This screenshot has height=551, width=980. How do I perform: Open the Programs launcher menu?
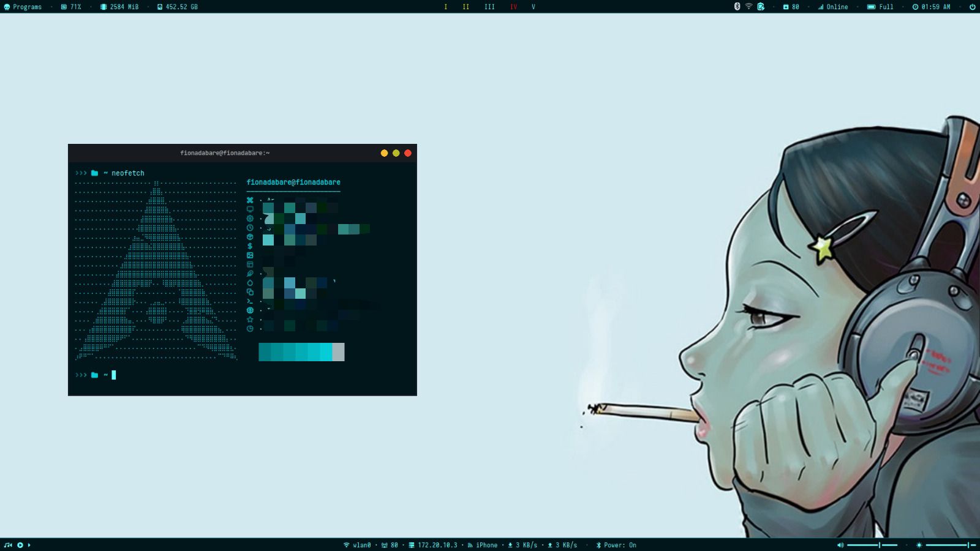pyautogui.click(x=23, y=7)
